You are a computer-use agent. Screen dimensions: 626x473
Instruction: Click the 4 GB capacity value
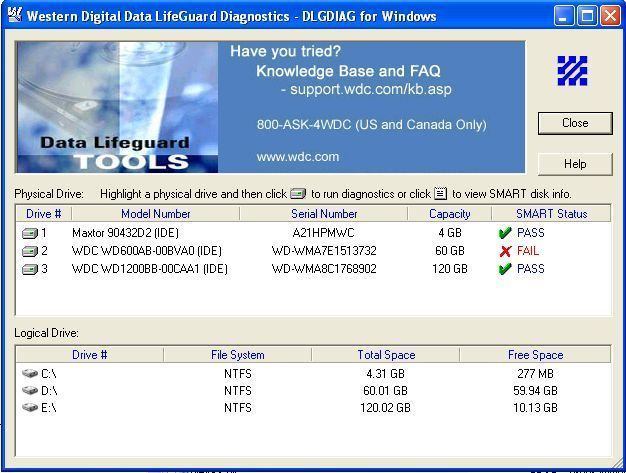click(x=450, y=233)
